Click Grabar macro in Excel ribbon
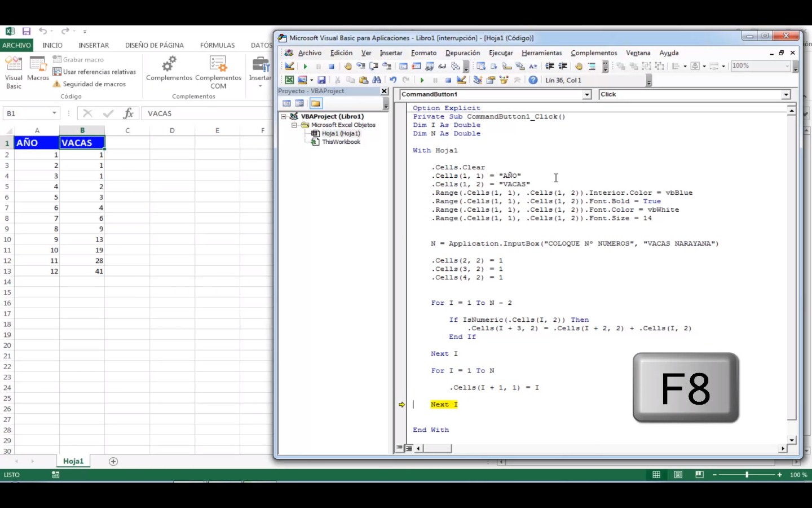The height and width of the screenshot is (508, 812). tap(78, 59)
